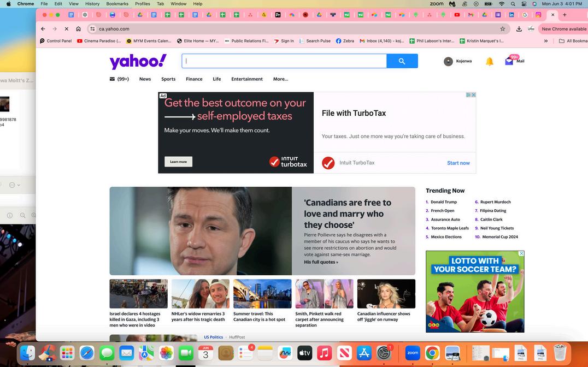Open Yahoo notifications bell
Image resolution: width=588 pixels, height=367 pixels.
490,62
